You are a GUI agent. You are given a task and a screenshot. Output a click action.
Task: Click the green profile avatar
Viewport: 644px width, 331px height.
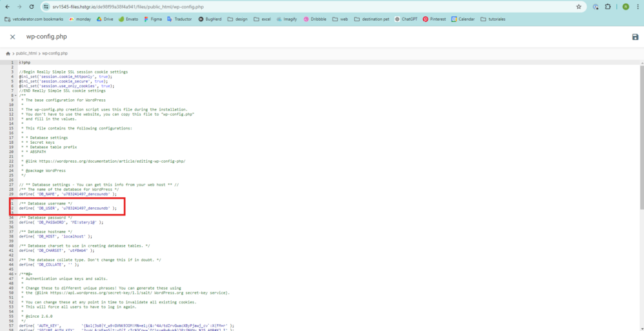click(625, 6)
